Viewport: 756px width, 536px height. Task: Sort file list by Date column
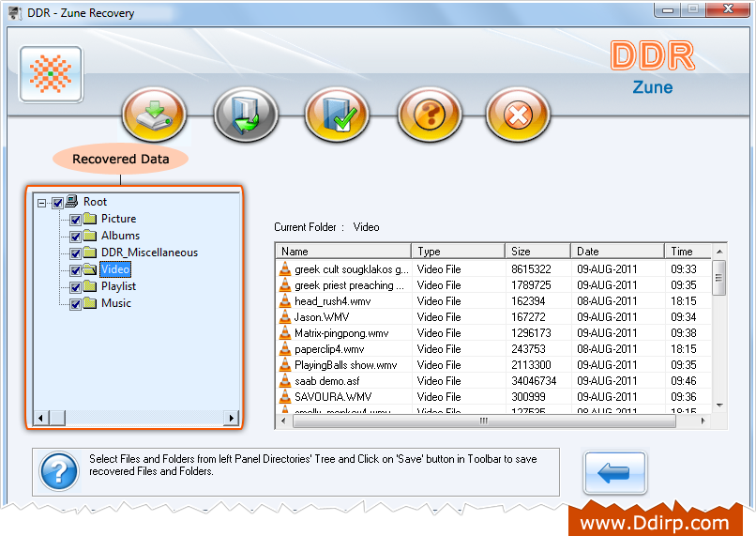(618, 252)
